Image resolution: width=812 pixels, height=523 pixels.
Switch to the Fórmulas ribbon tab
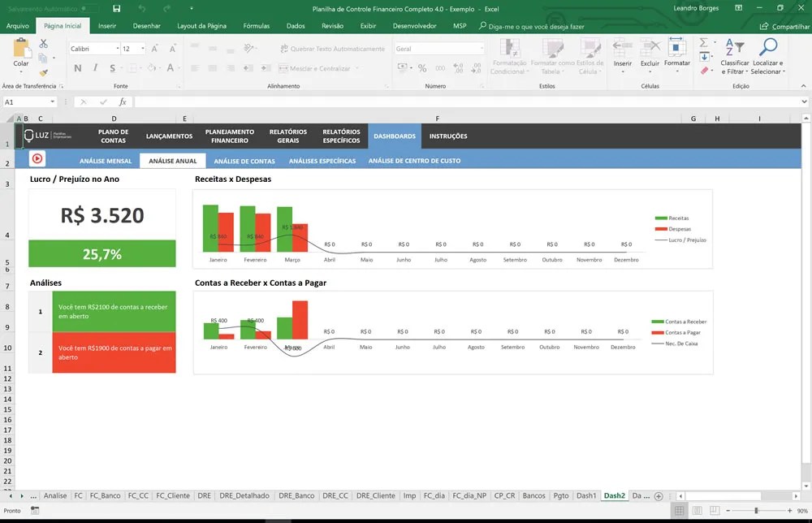(x=256, y=25)
